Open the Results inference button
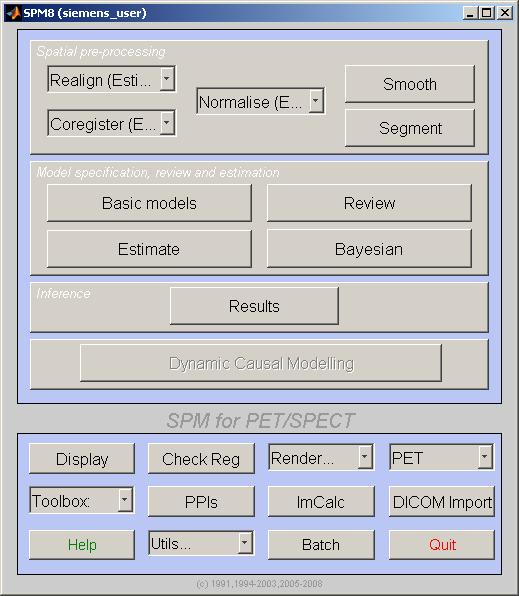This screenshot has width=519, height=596. click(x=254, y=306)
